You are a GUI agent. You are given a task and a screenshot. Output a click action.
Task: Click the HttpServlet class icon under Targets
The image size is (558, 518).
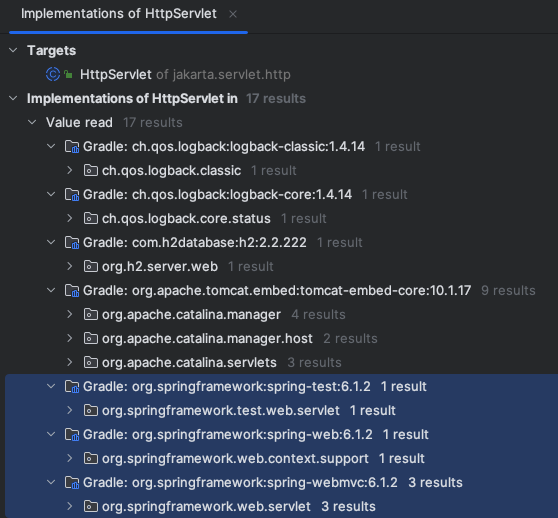click(x=53, y=74)
